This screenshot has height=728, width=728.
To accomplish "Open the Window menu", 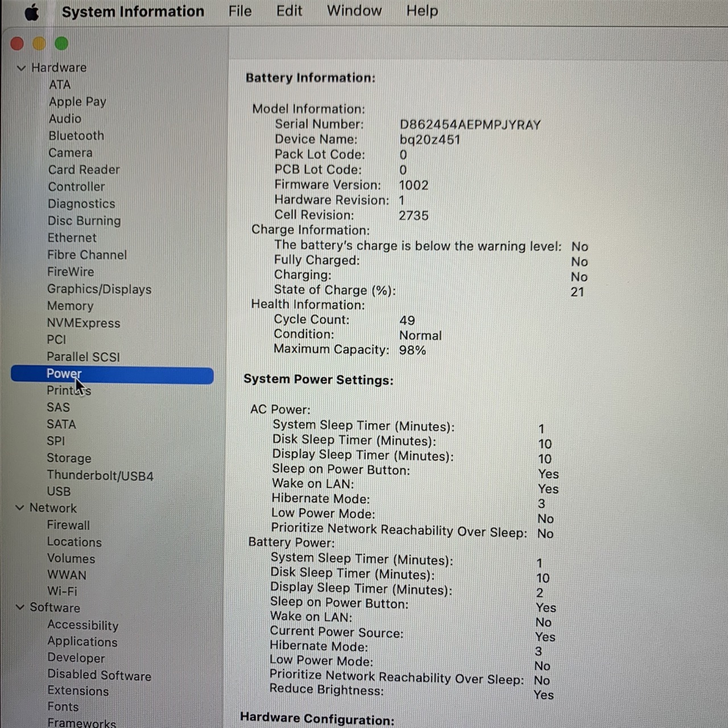I will (x=354, y=11).
